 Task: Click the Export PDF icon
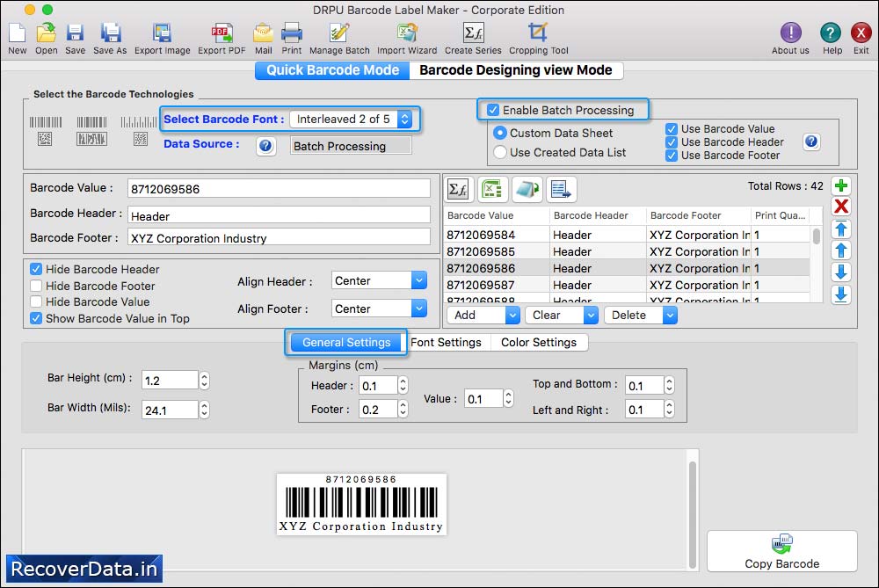[x=222, y=33]
